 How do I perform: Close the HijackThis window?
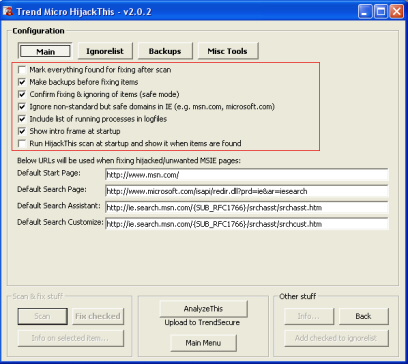point(397,12)
